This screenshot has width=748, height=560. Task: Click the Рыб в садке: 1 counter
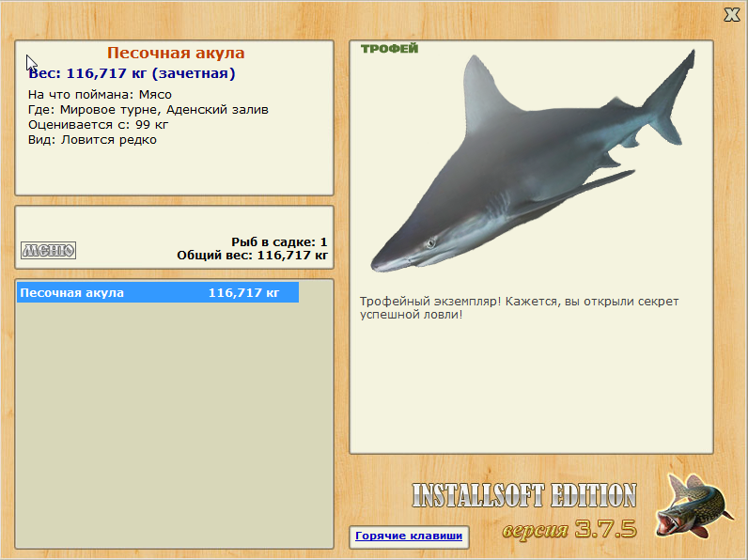coord(279,241)
